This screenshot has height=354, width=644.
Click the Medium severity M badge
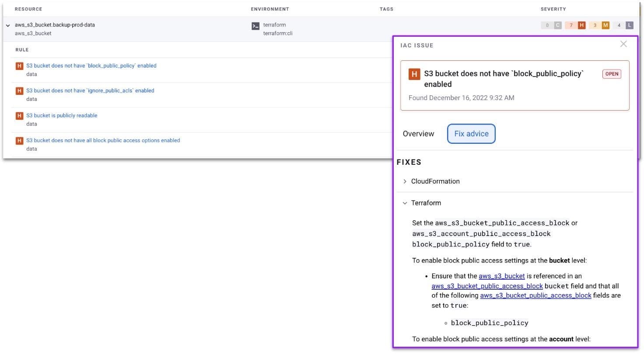coord(605,25)
